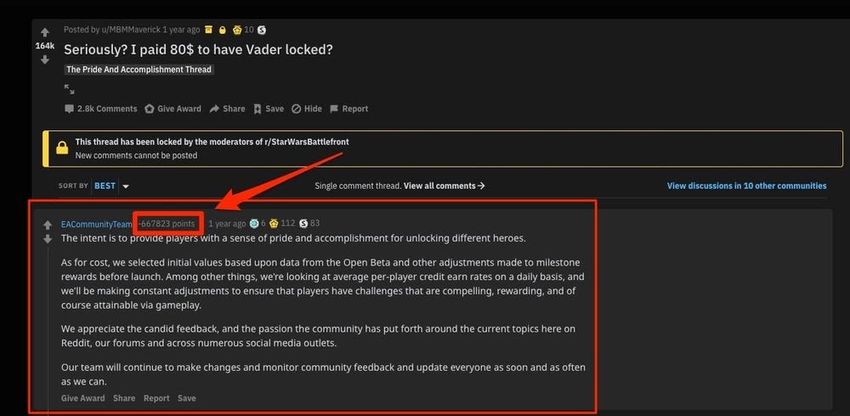
Task: Downvote the EACommunityTeam comment
Action: click(x=48, y=239)
